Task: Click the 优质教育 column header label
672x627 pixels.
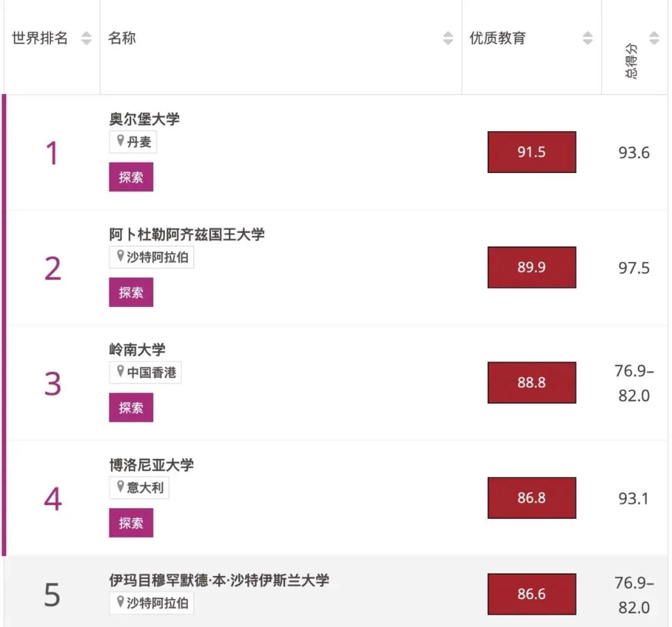Action: click(x=497, y=38)
